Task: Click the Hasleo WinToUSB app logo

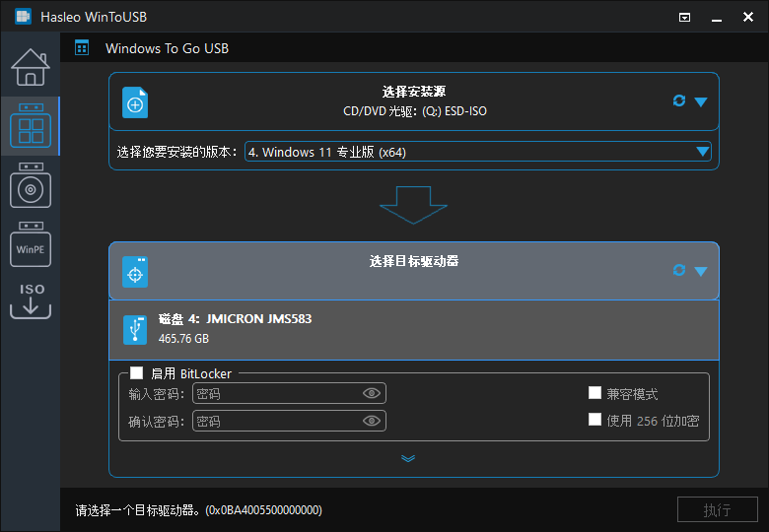Action: click(23, 17)
